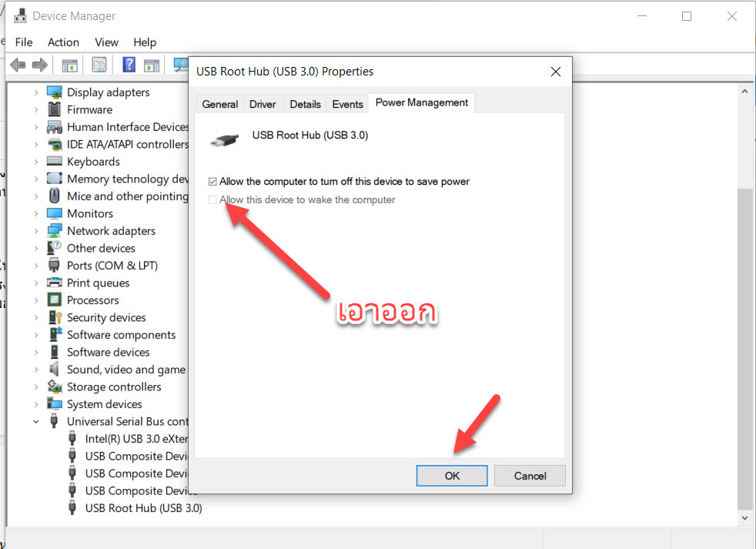Uncheck Allow computer to turn off device
756x549 pixels.
coord(212,182)
